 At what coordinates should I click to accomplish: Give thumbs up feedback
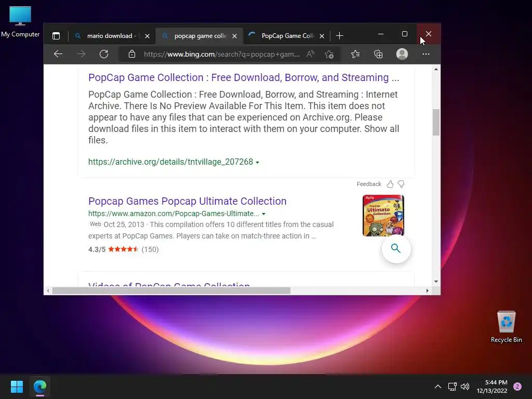(x=390, y=184)
